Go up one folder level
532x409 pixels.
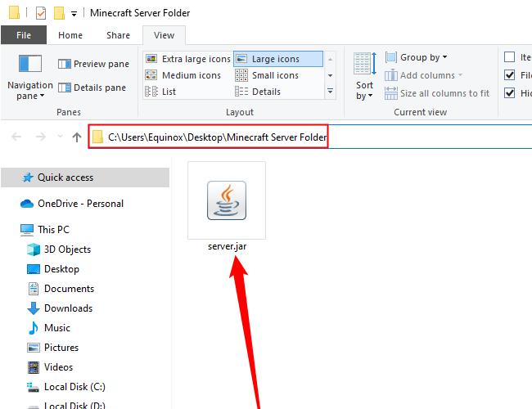pos(77,137)
